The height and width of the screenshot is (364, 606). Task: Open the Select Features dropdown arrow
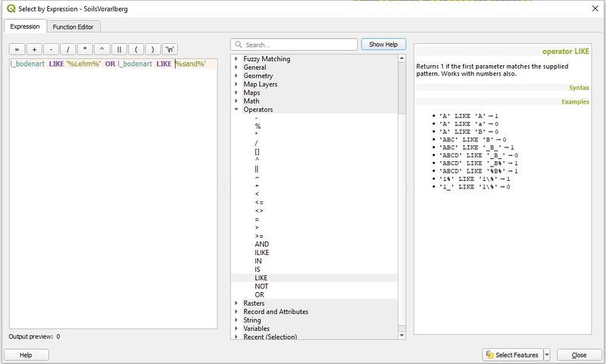tap(546, 355)
